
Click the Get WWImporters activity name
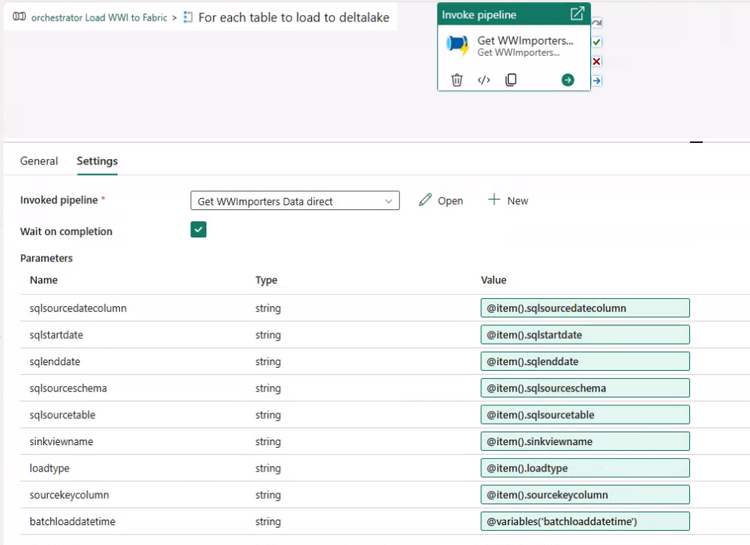click(x=525, y=41)
